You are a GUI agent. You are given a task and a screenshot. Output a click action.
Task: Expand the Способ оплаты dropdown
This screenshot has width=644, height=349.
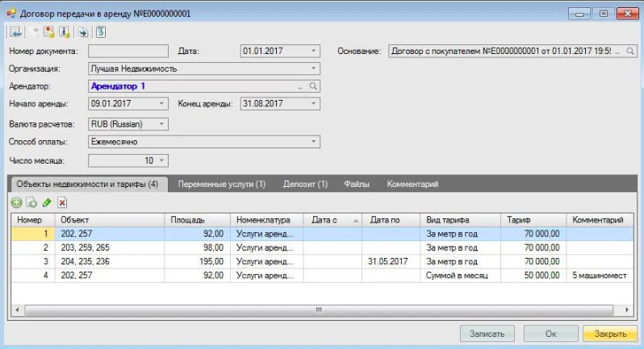(313, 142)
